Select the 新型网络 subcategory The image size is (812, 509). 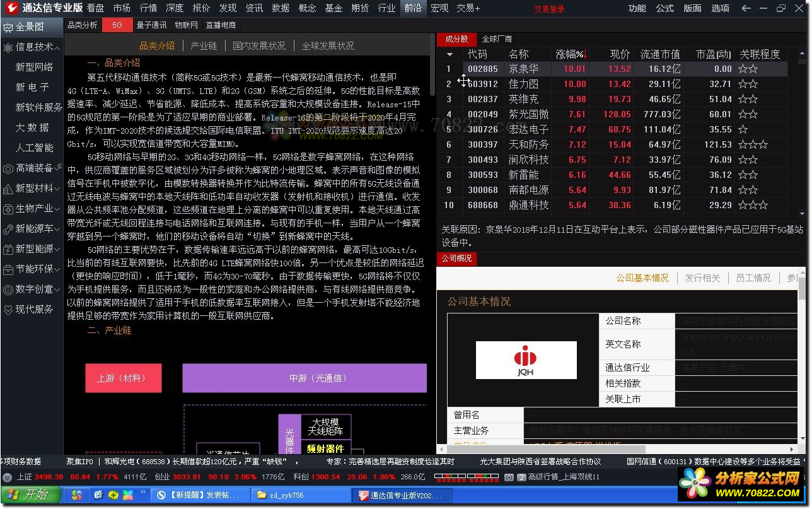34,67
